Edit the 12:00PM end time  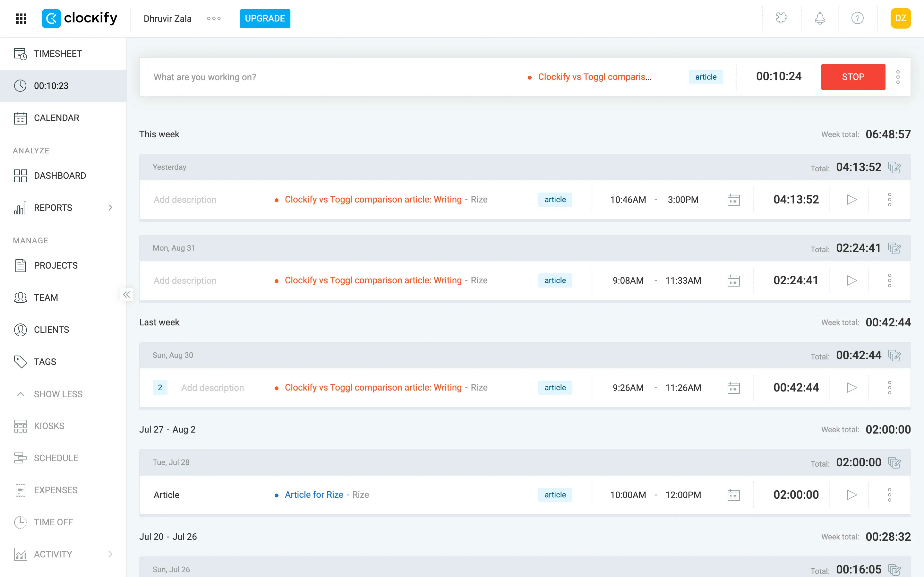pos(683,495)
